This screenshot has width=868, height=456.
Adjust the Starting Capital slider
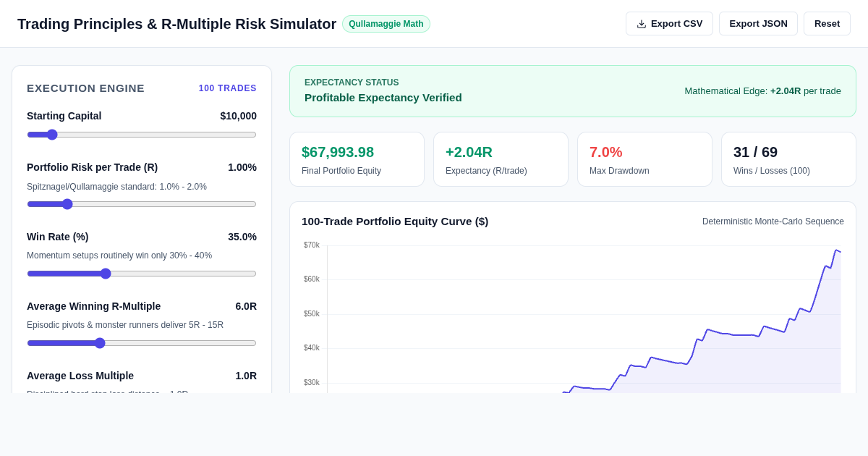tap(142, 135)
